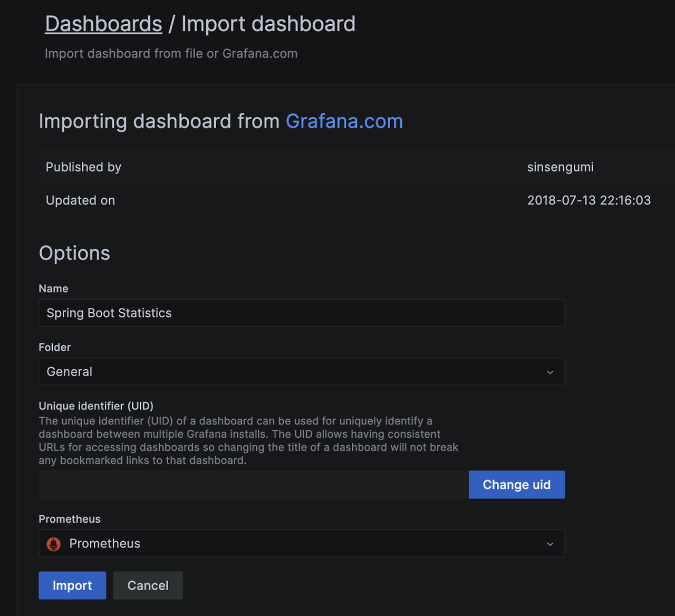Click the Prometheus flame icon
Image resolution: width=675 pixels, height=616 pixels.
pyautogui.click(x=54, y=544)
